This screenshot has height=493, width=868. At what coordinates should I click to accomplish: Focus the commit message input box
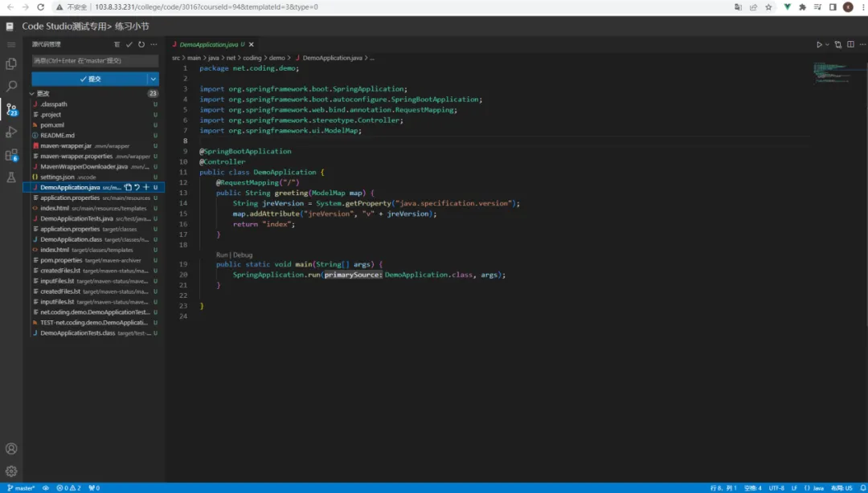(x=95, y=61)
